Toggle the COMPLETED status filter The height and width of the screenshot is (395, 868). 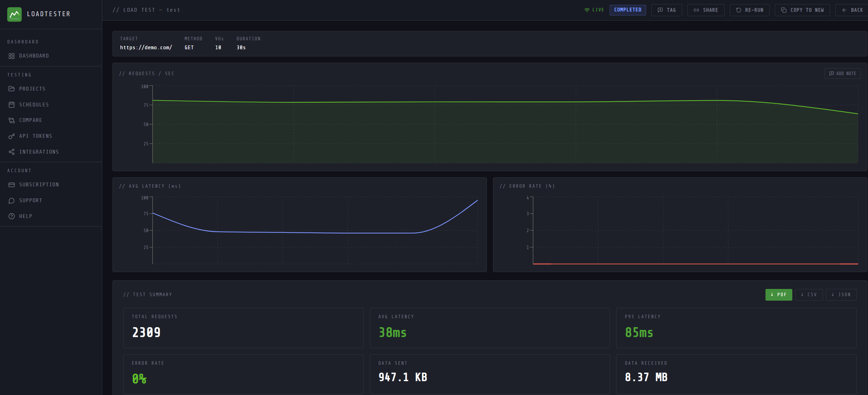point(628,10)
